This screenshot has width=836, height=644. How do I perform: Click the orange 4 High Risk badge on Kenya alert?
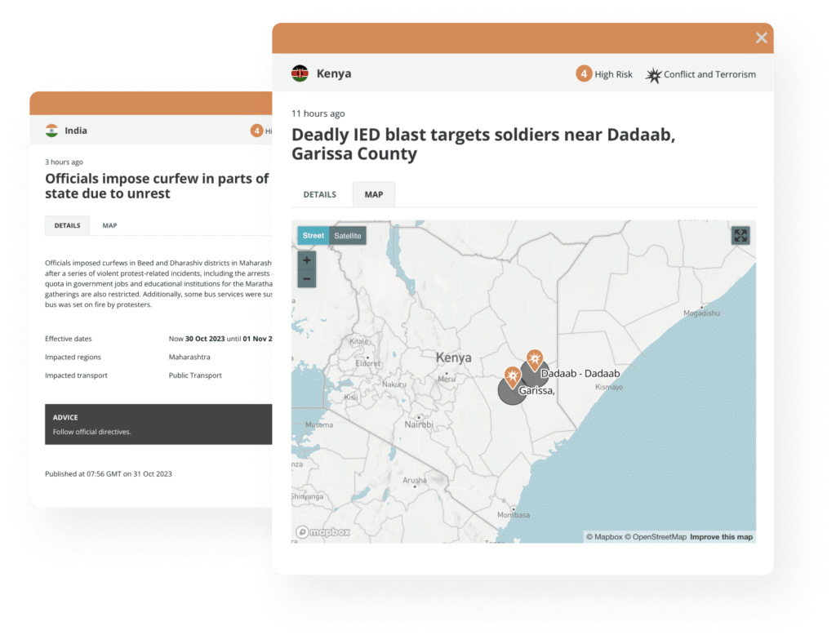(x=585, y=73)
